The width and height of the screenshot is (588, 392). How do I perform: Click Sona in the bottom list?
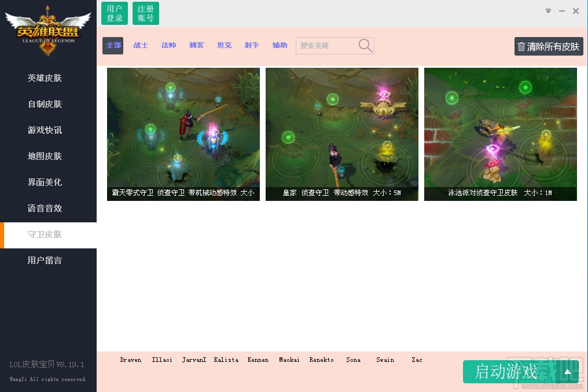click(353, 360)
